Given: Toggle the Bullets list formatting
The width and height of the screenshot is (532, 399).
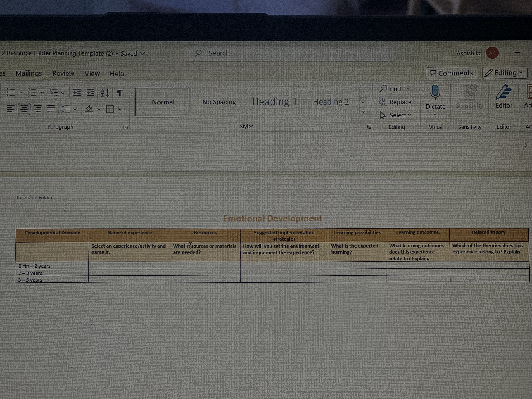Looking at the screenshot, I should [x=11, y=93].
